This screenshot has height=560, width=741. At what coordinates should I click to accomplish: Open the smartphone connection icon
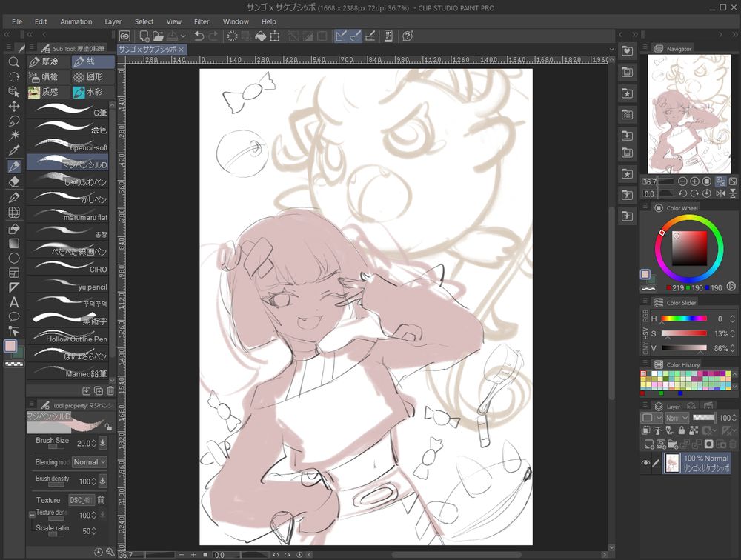(388, 36)
